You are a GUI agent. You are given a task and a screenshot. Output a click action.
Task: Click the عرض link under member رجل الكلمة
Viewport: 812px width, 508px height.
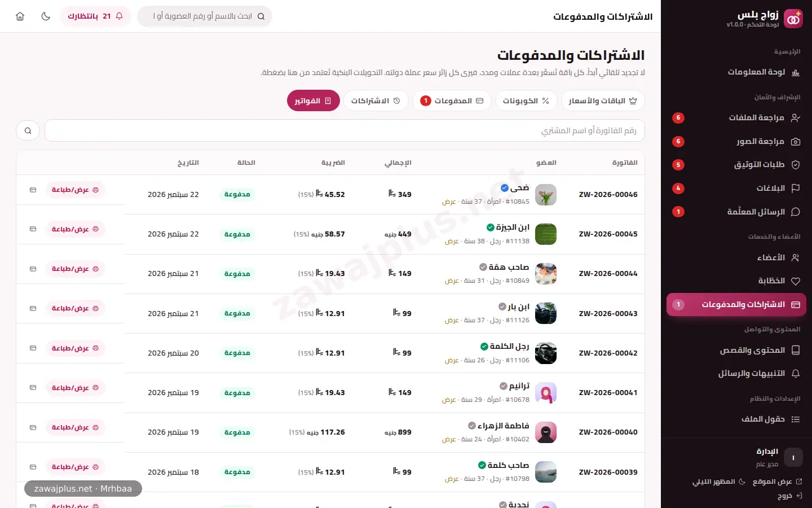point(452,361)
